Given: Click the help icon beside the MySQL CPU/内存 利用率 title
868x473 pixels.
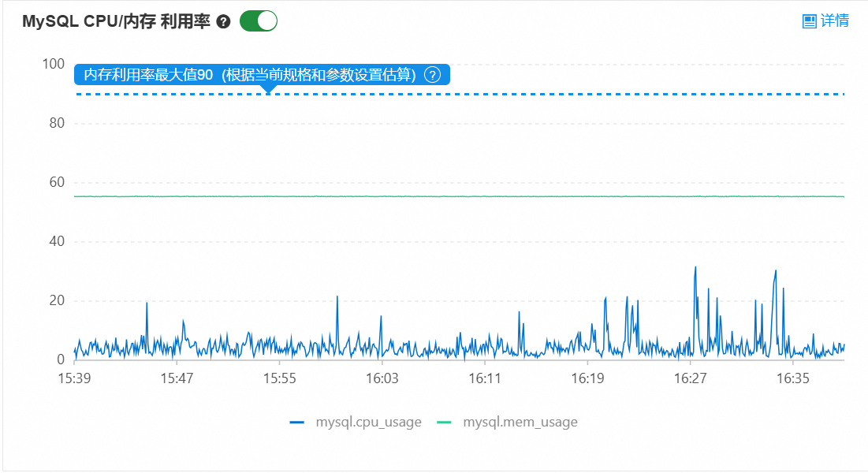Looking at the screenshot, I should click(x=223, y=22).
